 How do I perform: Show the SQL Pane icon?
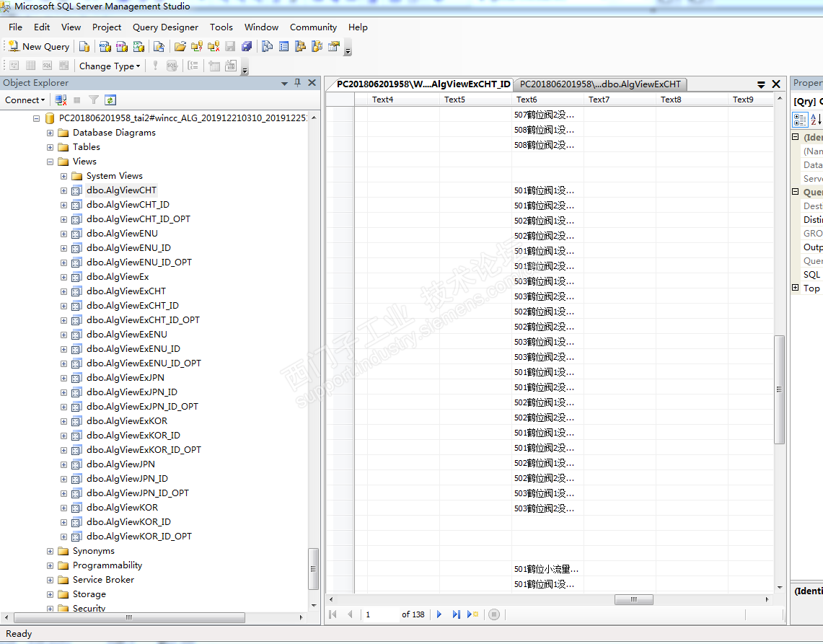point(47,66)
